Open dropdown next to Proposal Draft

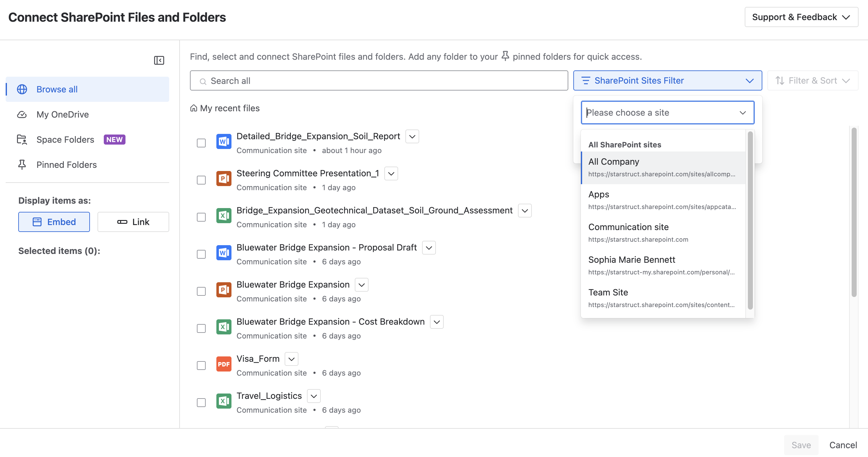coord(429,248)
